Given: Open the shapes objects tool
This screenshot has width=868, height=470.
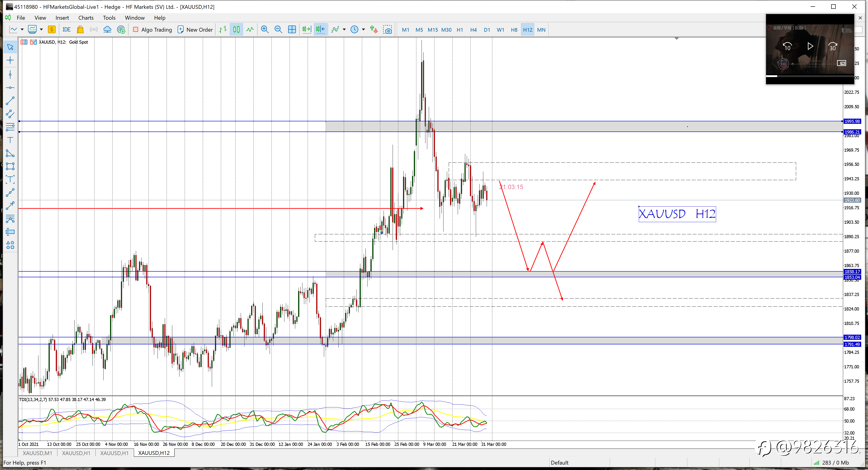Looking at the screenshot, I should 10,245.
